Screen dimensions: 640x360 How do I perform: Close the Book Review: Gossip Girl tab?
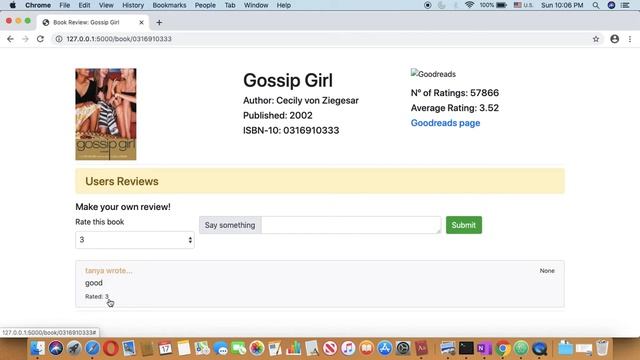pos(141,22)
